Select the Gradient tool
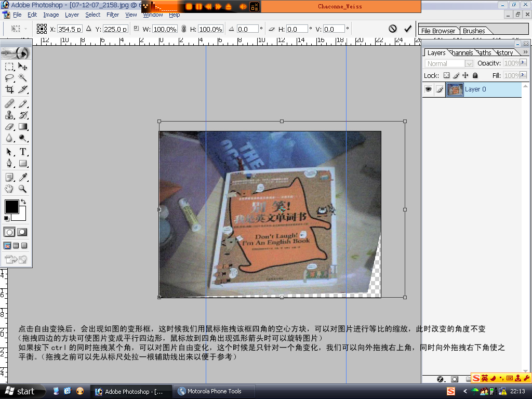 click(23, 127)
